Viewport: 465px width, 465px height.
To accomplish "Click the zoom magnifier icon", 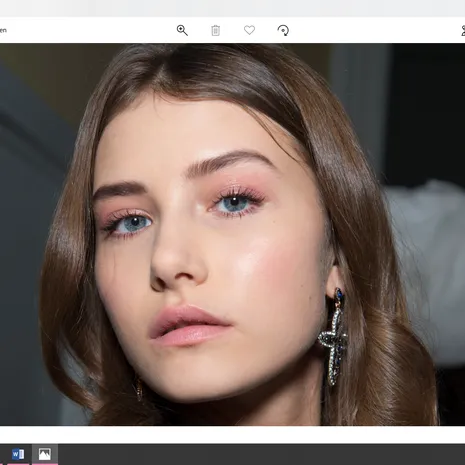I will [182, 30].
